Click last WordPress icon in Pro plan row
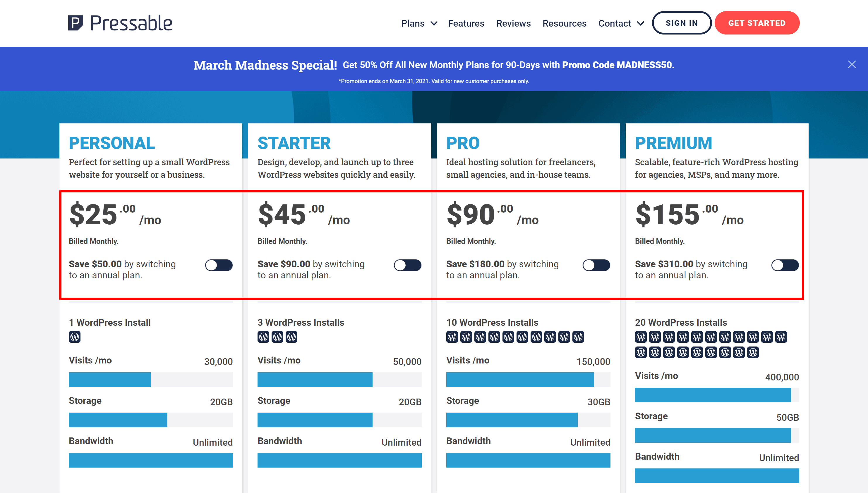The image size is (868, 493). (x=578, y=337)
